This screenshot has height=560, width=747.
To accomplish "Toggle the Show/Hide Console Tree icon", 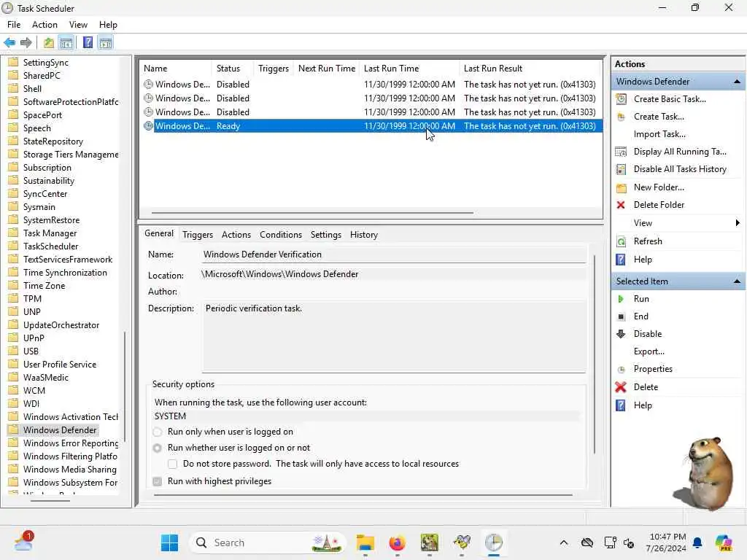I will 66,43.
